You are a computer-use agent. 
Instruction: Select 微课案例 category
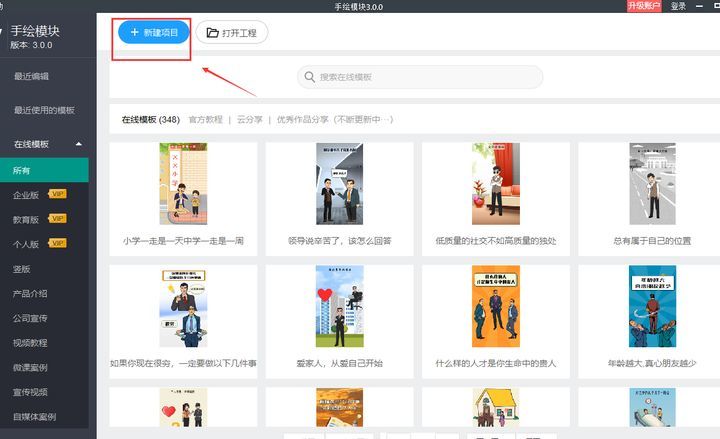30,367
